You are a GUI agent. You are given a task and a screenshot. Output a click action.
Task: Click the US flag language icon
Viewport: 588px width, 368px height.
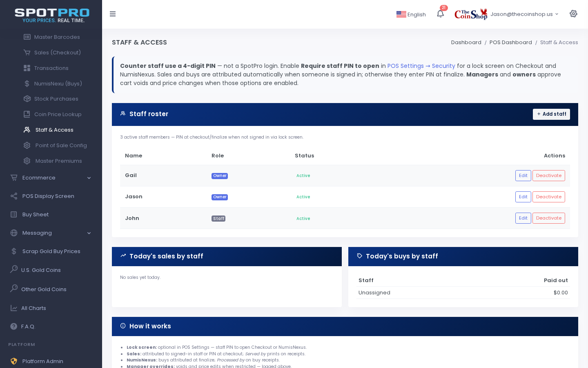(401, 14)
